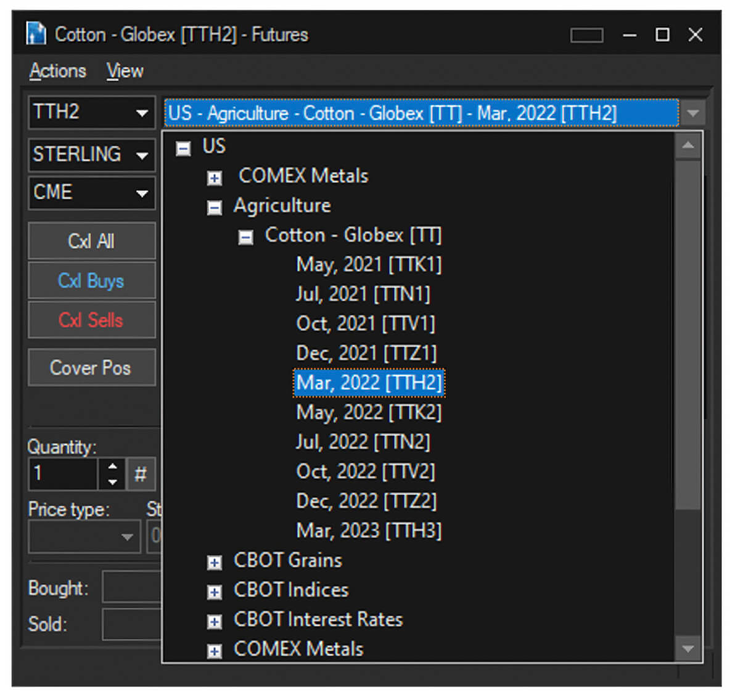Select the May, 2022 [TTK2] contract
Viewport: 735px width, 700px height.
[369, 412]
